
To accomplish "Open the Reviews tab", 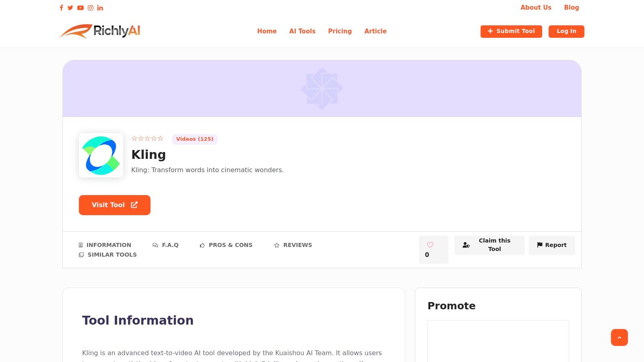I will [x=293, y=245].
